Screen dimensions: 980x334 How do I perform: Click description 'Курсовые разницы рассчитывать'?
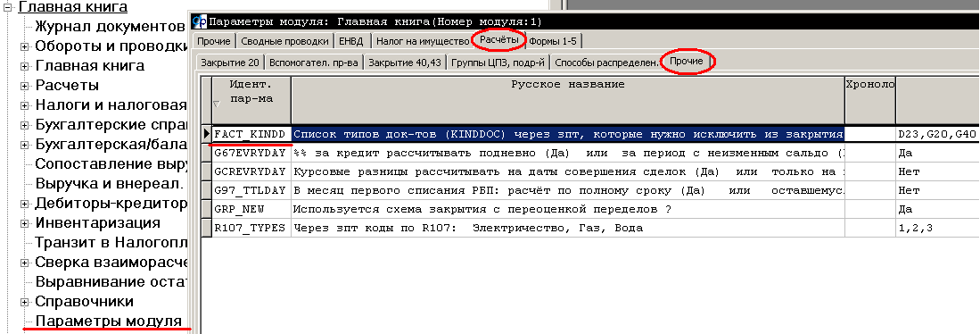click(x=567, y=171)
